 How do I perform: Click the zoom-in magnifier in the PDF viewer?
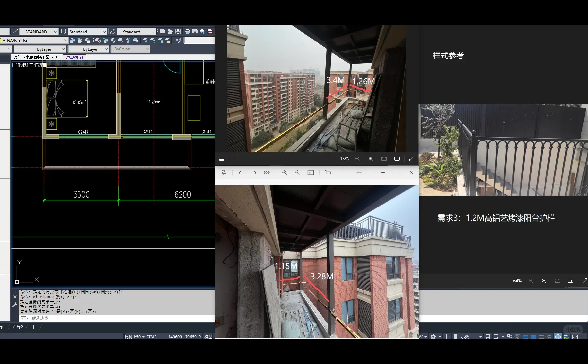pyautogui.click(x=285, y=173)
